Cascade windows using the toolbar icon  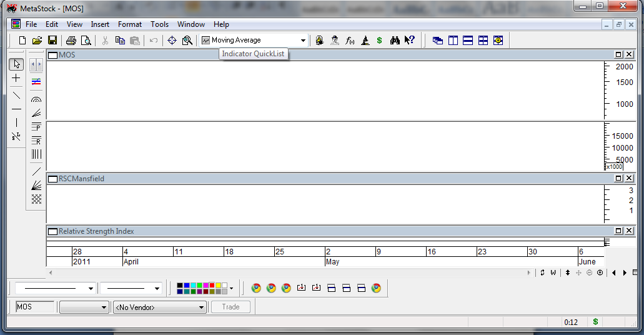tap(438, 40)
